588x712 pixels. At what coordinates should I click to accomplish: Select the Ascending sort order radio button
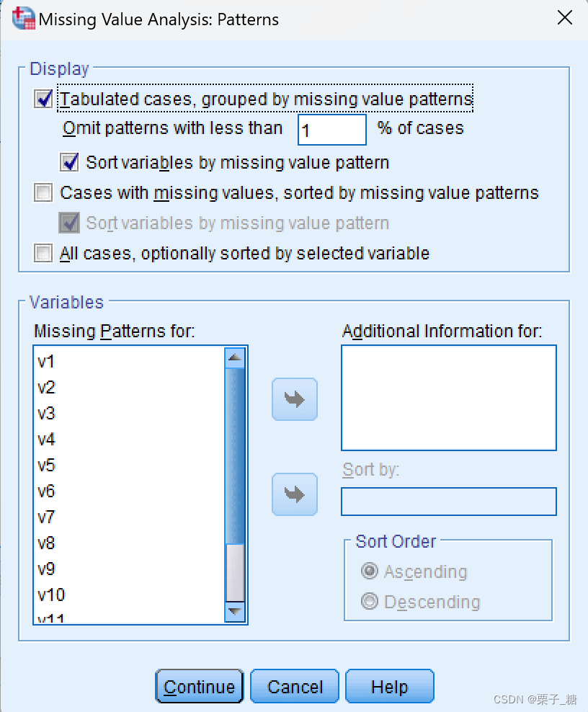click(x=369, y=571)
